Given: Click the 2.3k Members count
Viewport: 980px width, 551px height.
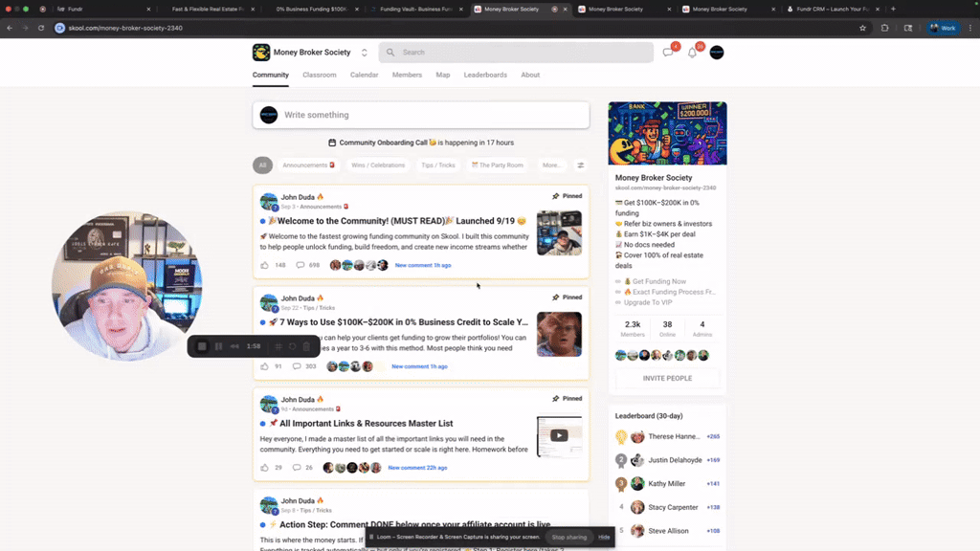Looking at the screenshot, I should (x=633, y=328).
